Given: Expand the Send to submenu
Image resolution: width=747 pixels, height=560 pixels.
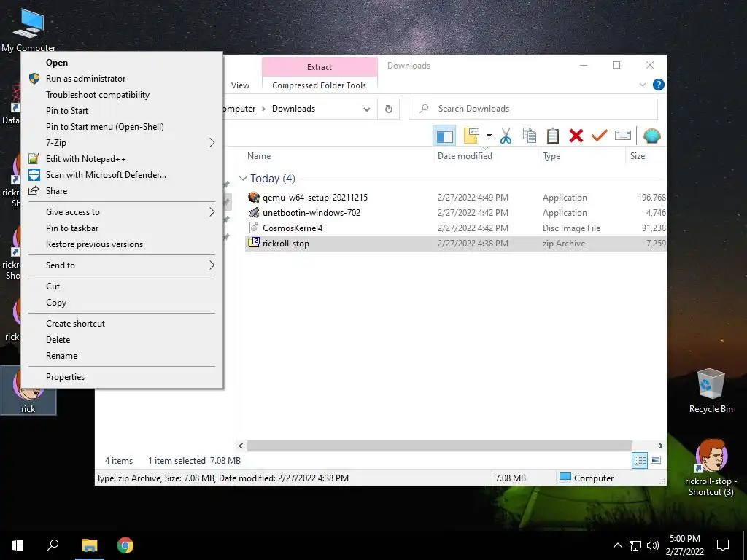Looking at the screenshot, I should point(122,265).
